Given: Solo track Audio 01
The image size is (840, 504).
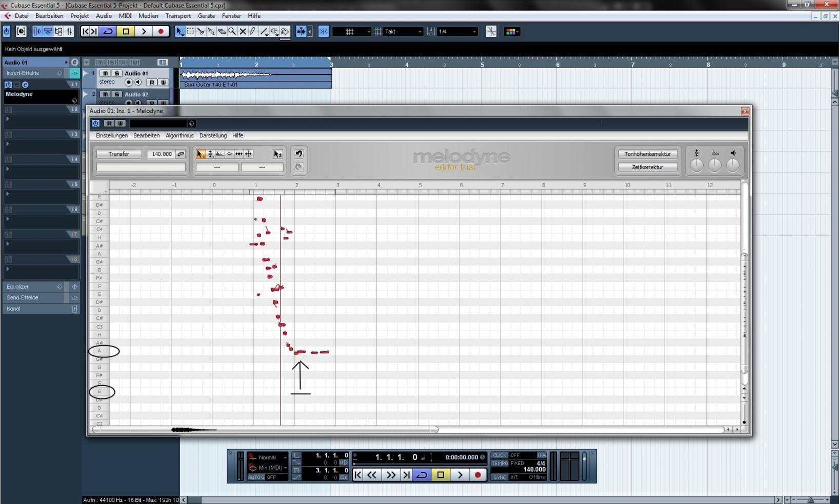Looking at the screenshot, I should tap(117, 73).
